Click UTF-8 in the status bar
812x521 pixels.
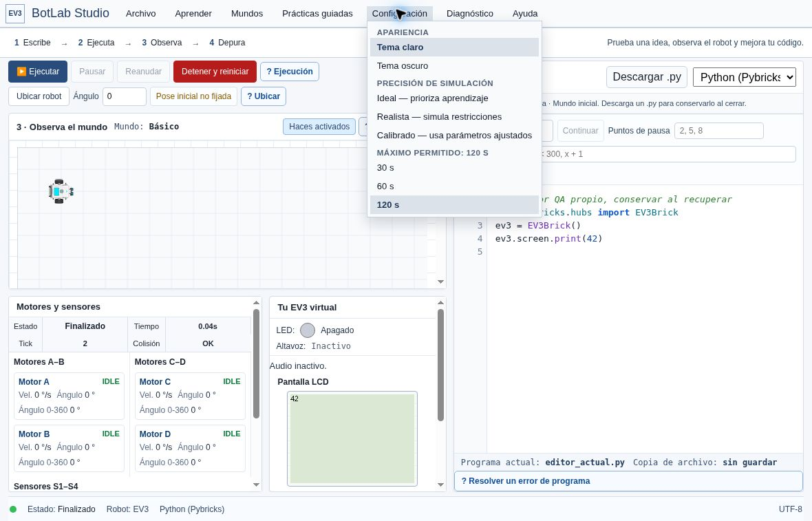[x=790, y=509]
